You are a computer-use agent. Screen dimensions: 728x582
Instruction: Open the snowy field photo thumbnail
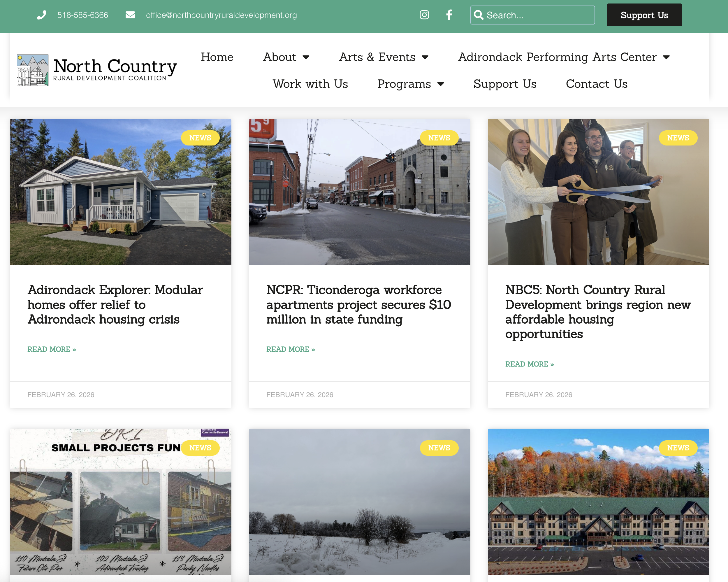click(360, 502)
